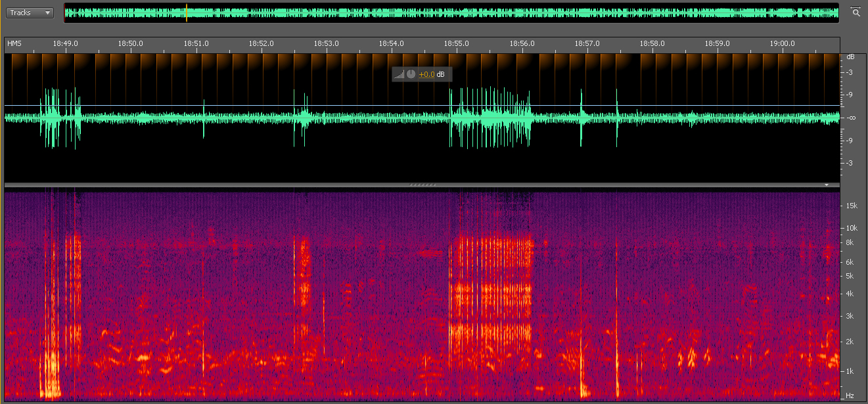Click the HMS time format label
The height and width of the screenshot is (404, 868).
click(x=14, y=43)
